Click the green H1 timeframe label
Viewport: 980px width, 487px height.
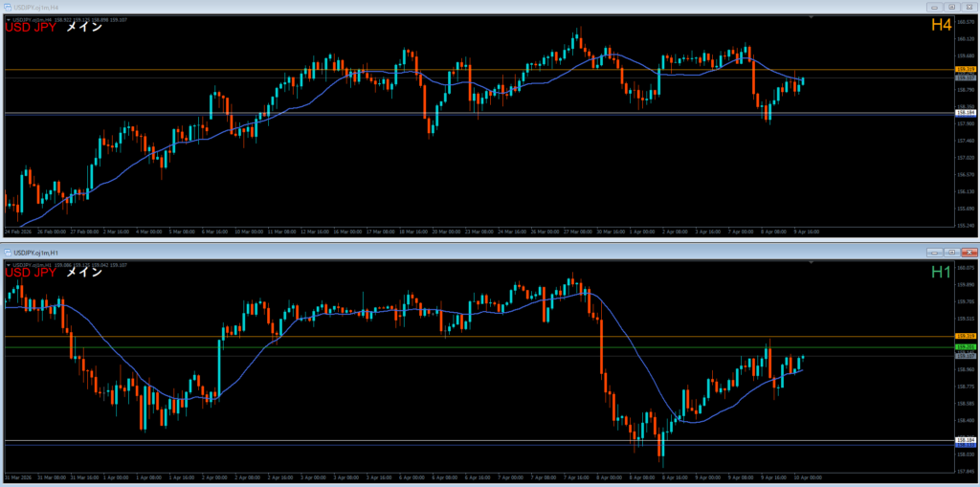(941, 272)
